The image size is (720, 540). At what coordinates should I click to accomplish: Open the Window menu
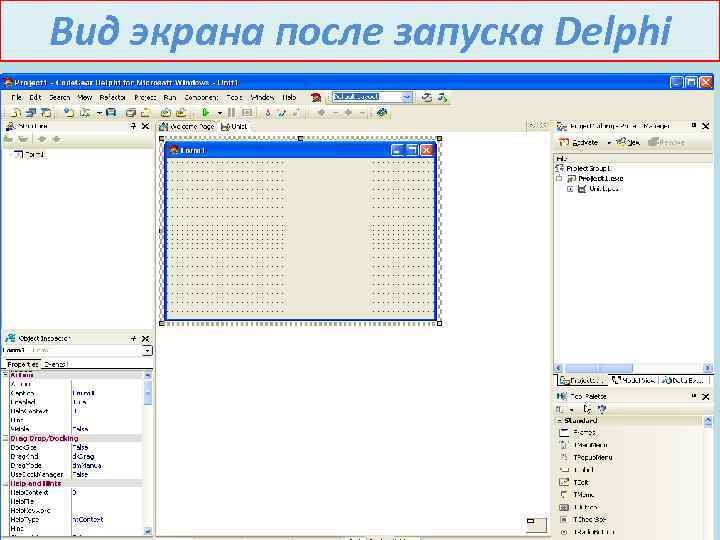click(x=262, y=97)
